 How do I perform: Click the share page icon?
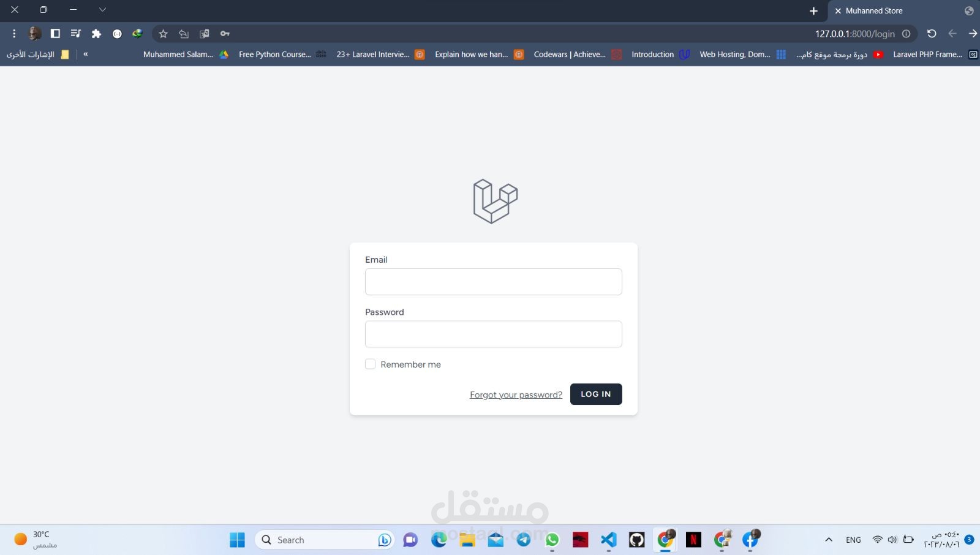184,34
